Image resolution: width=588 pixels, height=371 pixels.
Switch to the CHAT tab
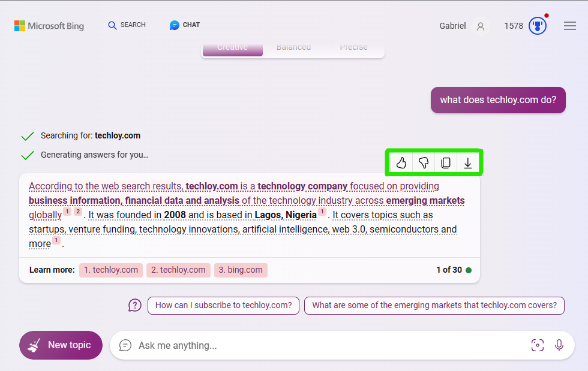185,25
